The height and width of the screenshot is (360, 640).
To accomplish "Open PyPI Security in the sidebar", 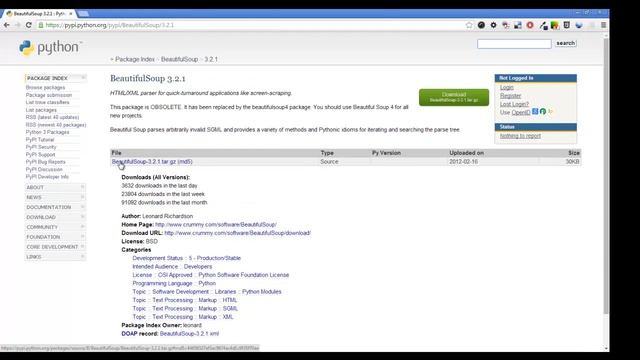I will point(41,147).
